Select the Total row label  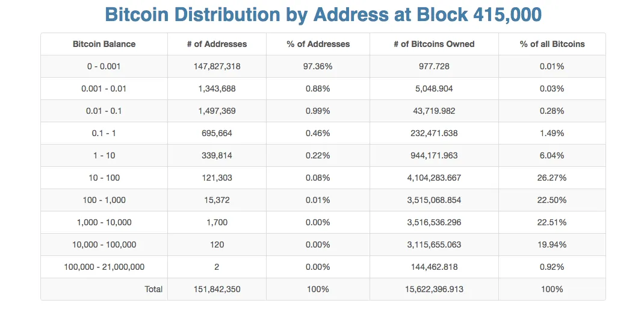(x=153, y=289)
